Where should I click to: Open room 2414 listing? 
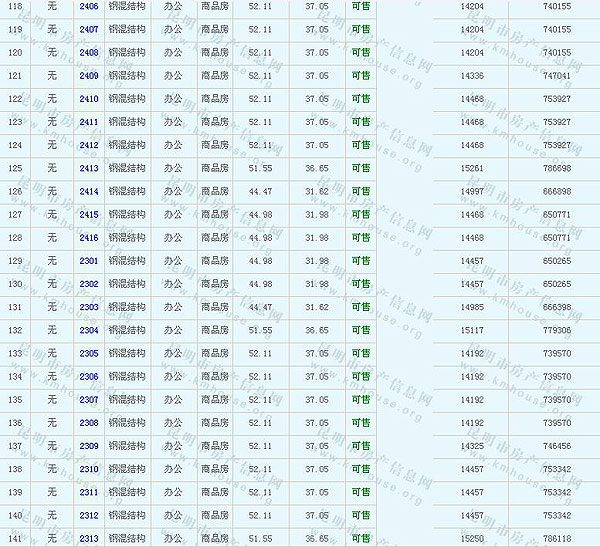[x=89, y=191]
